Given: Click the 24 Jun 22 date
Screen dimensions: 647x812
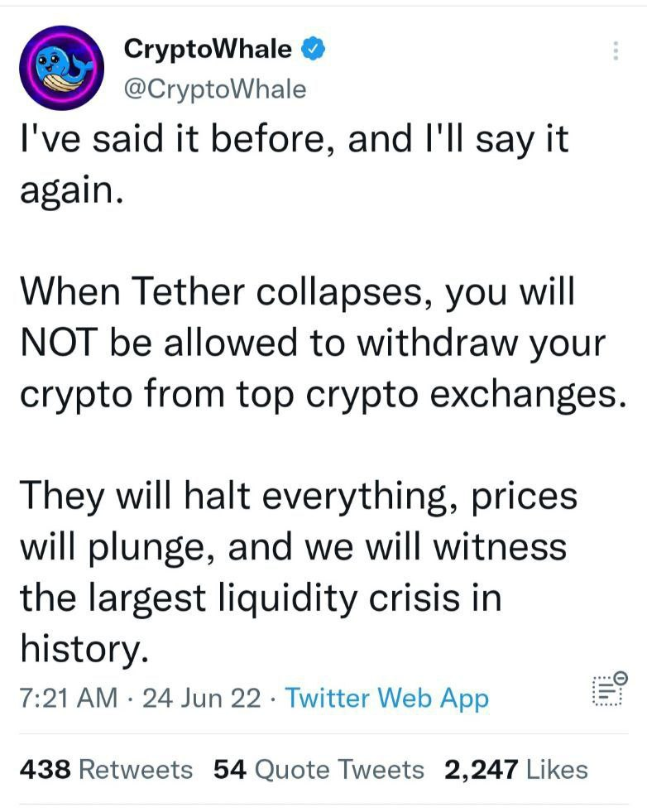Looking at the screenshot, I should [x=202, y=699].
